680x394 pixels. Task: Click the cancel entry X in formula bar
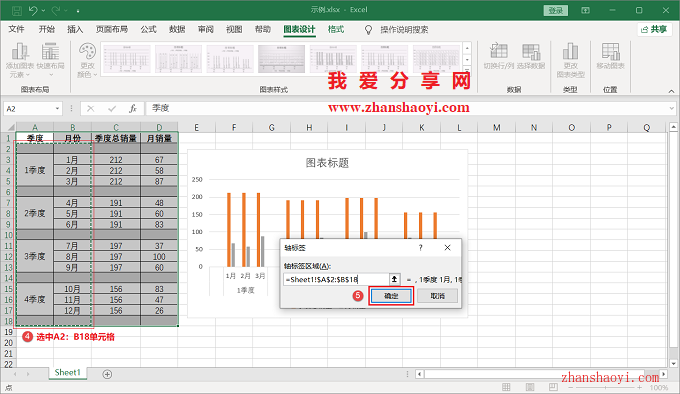(x=90, y=108)
